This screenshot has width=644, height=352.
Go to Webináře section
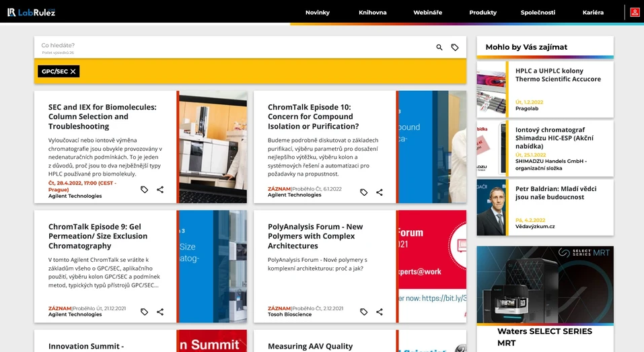427,12
